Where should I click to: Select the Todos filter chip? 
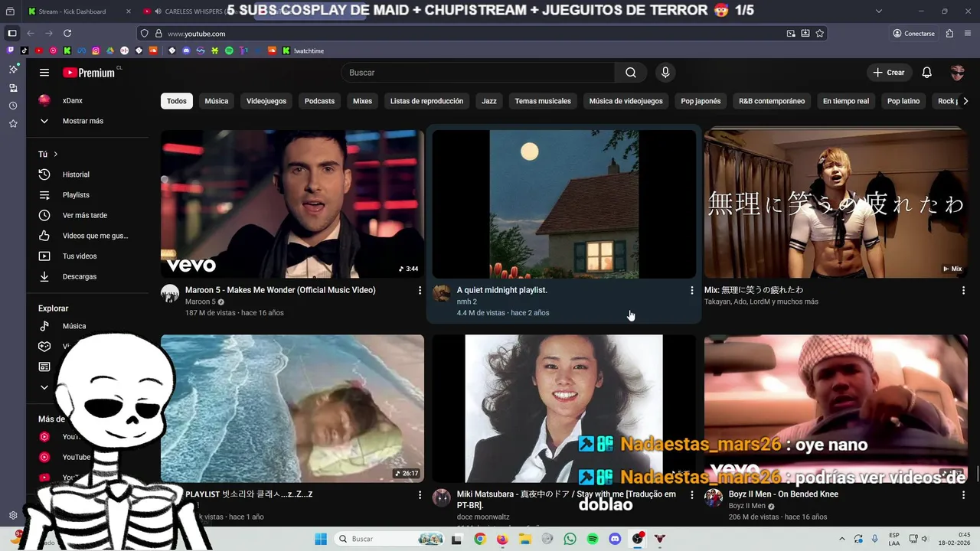(x=177, y=101)
